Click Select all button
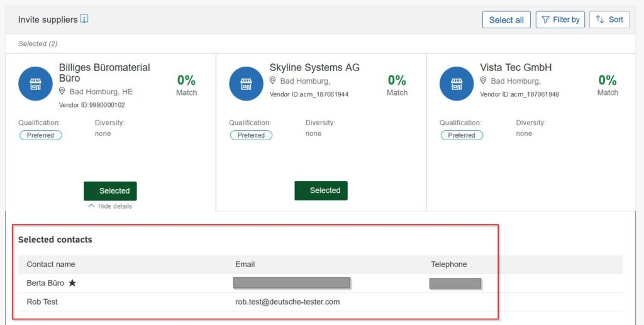This screenshot has width=644, height=325. (506, 19)
